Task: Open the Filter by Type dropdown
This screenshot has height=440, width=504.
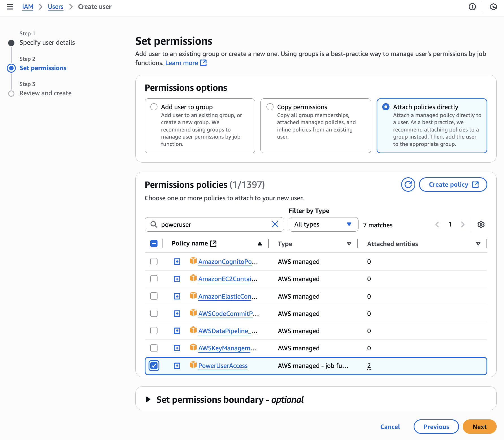Action: [323, 225]
